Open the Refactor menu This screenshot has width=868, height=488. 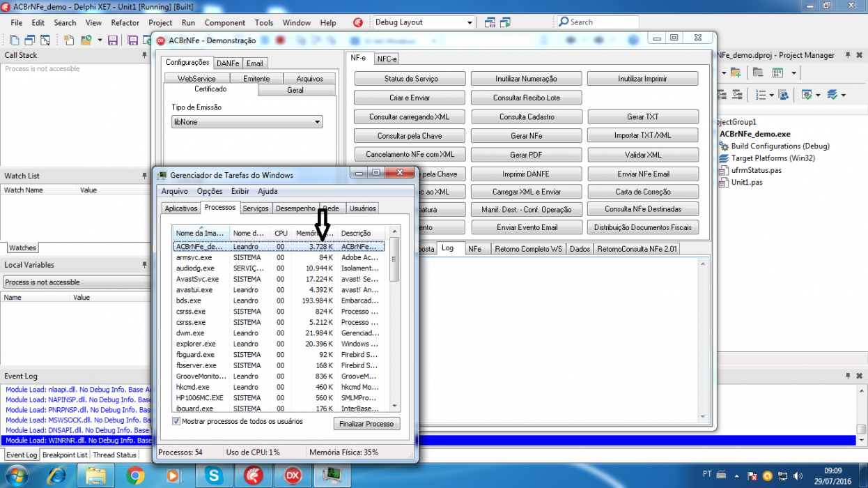125,22
